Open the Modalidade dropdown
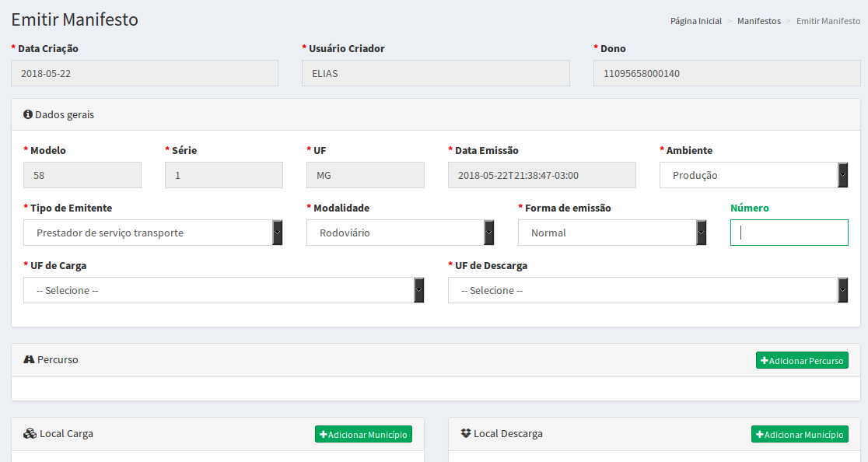Image resolution: width=868 pixels, height=462 pixels. pos(400,233)
